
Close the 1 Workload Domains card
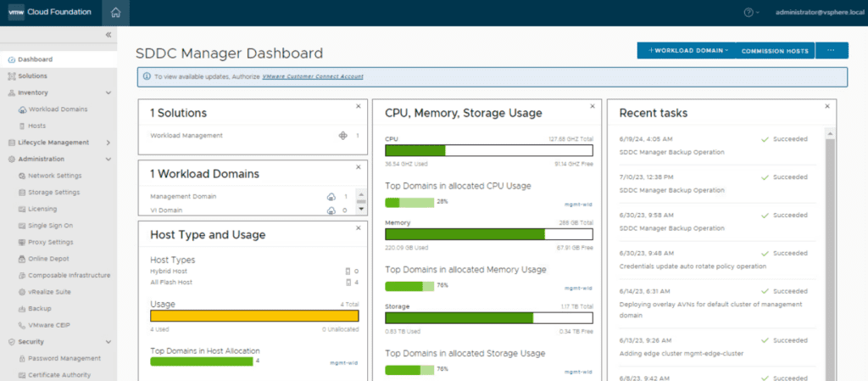pos(358,166)
